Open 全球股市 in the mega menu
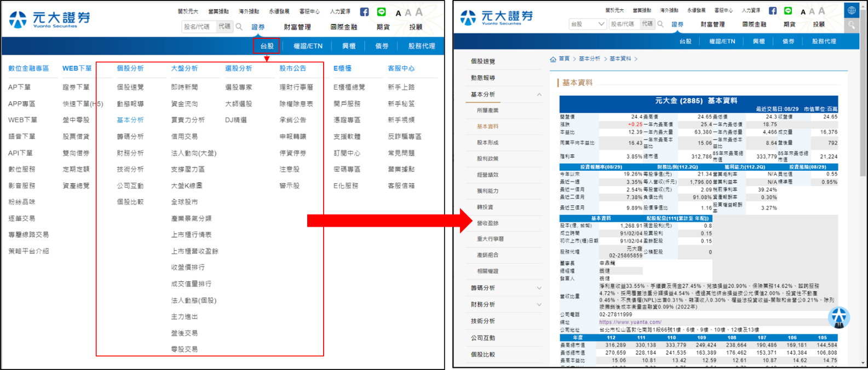Image resolution: width=868 pixels, height=370 pixels. [x=185, y=202]
